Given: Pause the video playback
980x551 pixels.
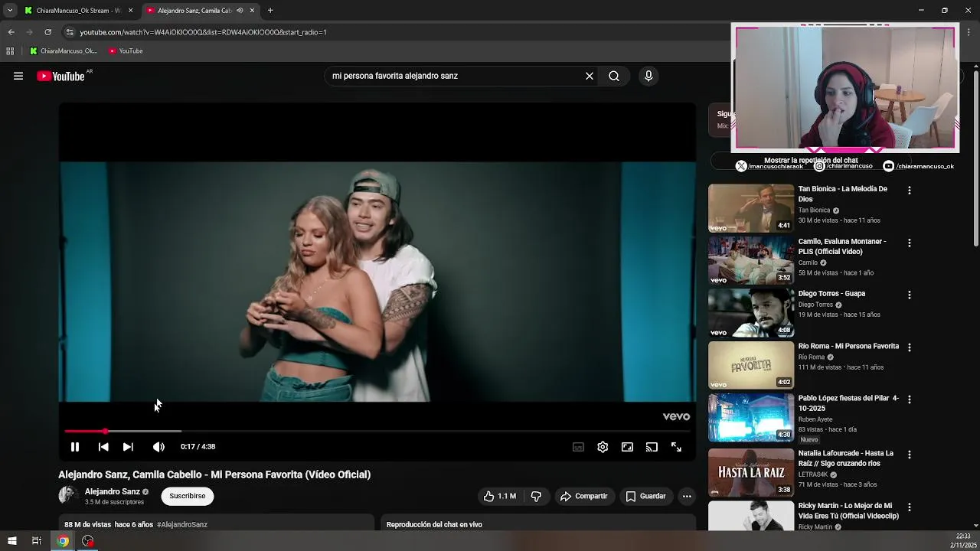Looking at the screenshot, I should (75, 447).
